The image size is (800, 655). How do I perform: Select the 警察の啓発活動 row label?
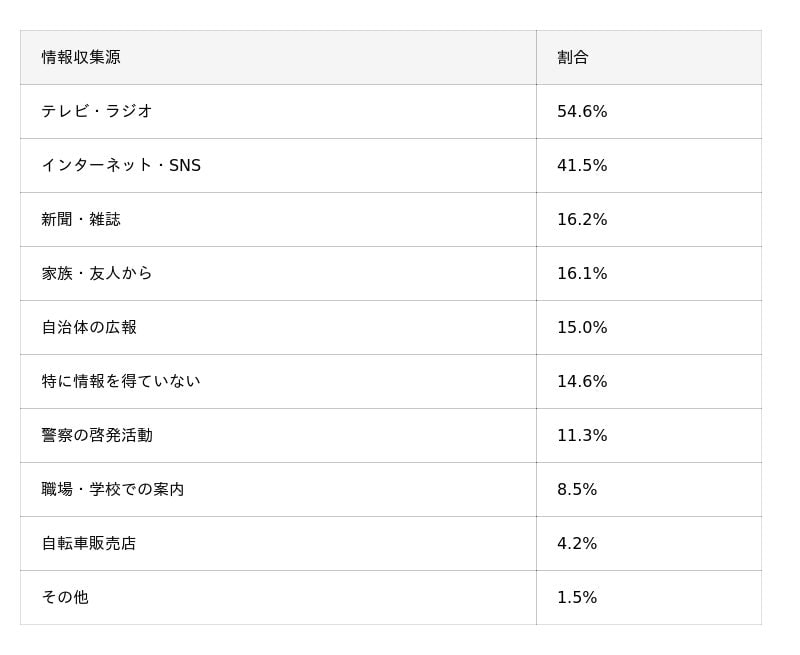coord(97,436)
